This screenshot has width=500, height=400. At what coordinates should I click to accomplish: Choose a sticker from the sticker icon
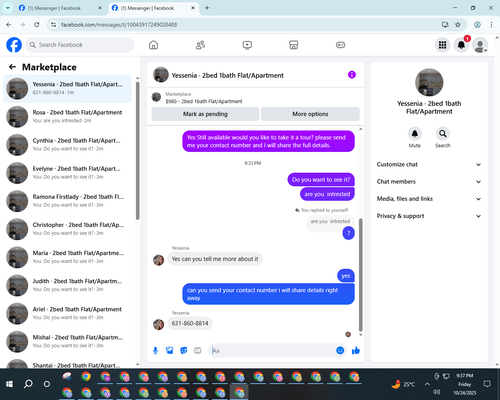coord(184,350)
